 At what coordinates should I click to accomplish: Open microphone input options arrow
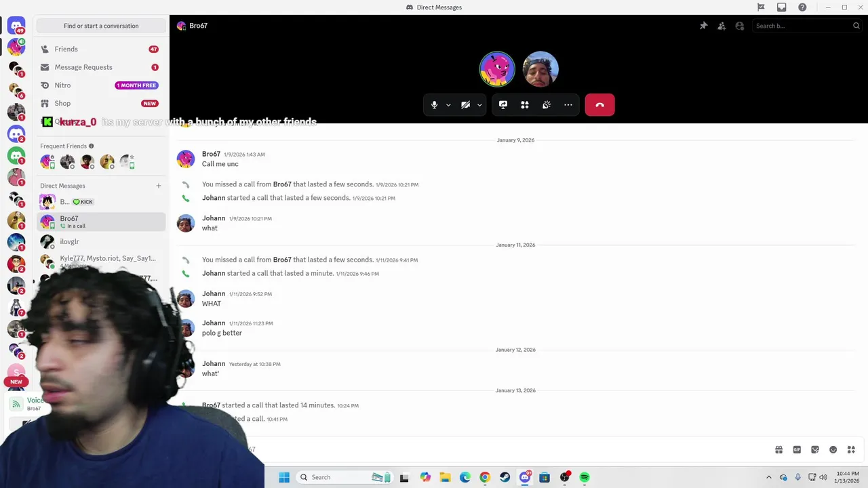point(448,105)
